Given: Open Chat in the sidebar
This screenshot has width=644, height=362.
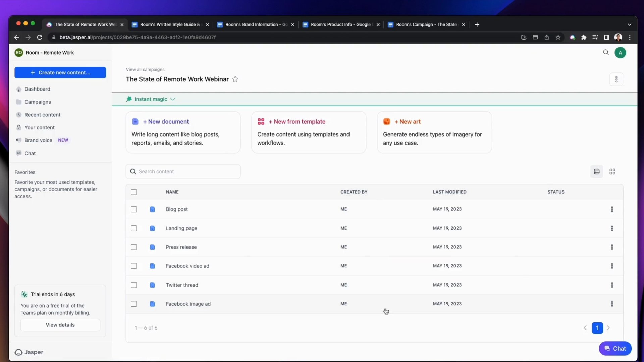Looking at the screenshot, I should coord(30,153).
